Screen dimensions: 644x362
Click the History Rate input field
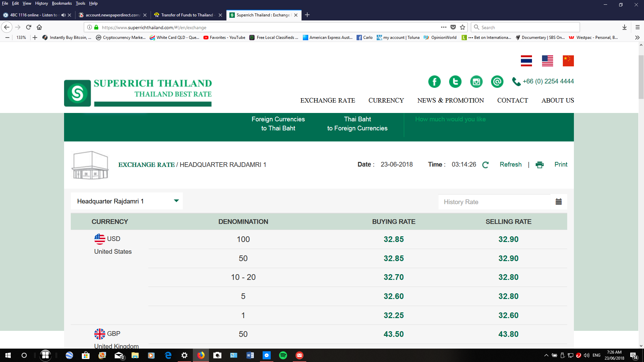(494, 202)
